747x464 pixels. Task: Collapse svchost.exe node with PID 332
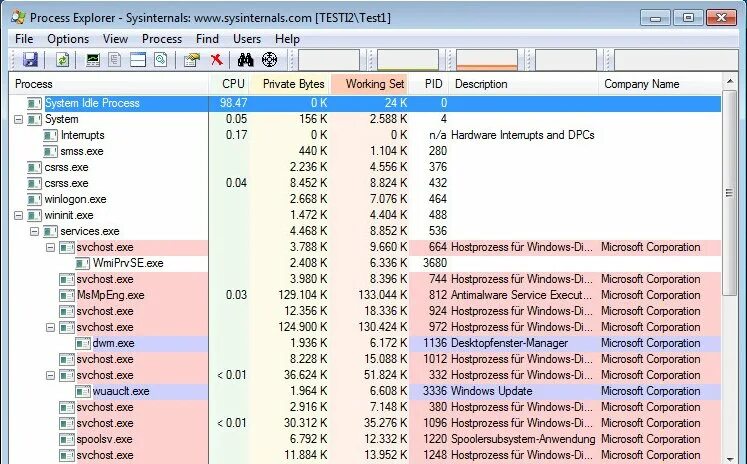coord(50,375)
